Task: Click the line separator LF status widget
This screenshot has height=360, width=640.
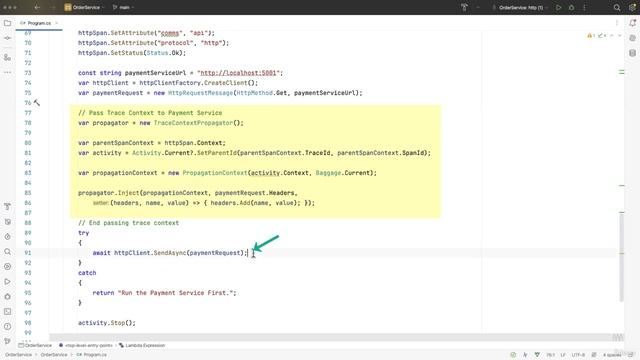Action: pos(563,355)
